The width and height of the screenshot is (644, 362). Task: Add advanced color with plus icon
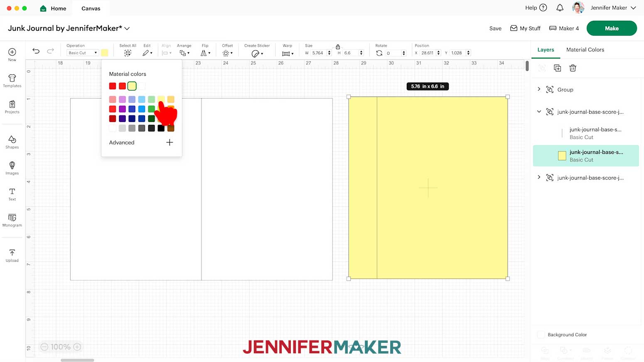coord(170,142)
